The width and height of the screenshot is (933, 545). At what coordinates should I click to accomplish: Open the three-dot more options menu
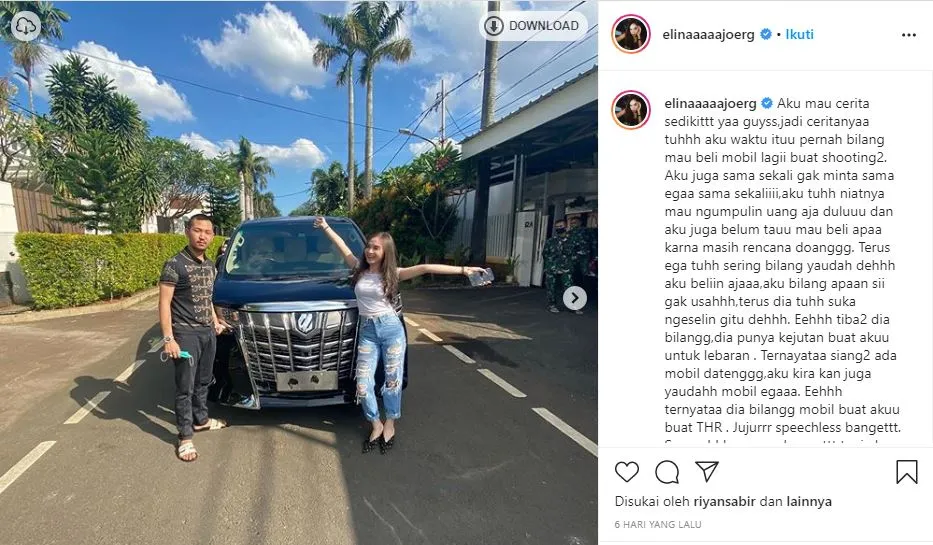[909, 35]
